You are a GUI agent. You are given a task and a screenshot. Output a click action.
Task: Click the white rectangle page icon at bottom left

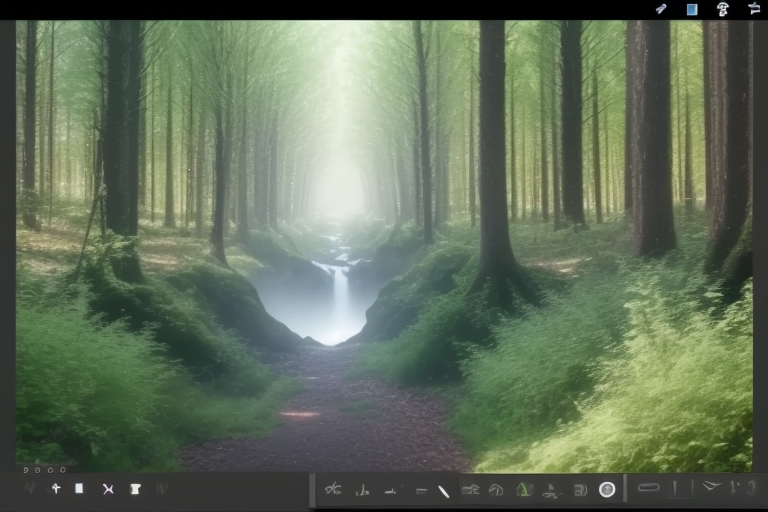pyautogui.click(x=79, y=489)
